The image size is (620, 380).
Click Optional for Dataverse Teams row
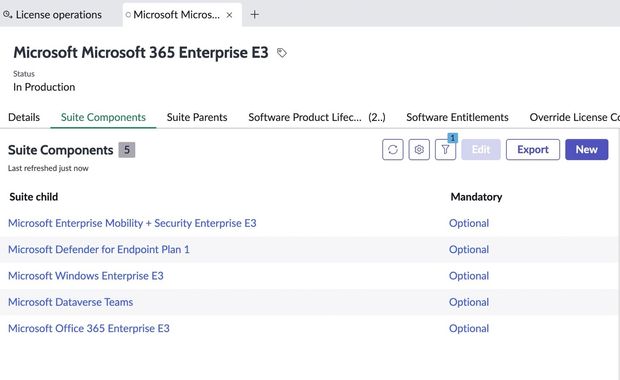(469, 302)
